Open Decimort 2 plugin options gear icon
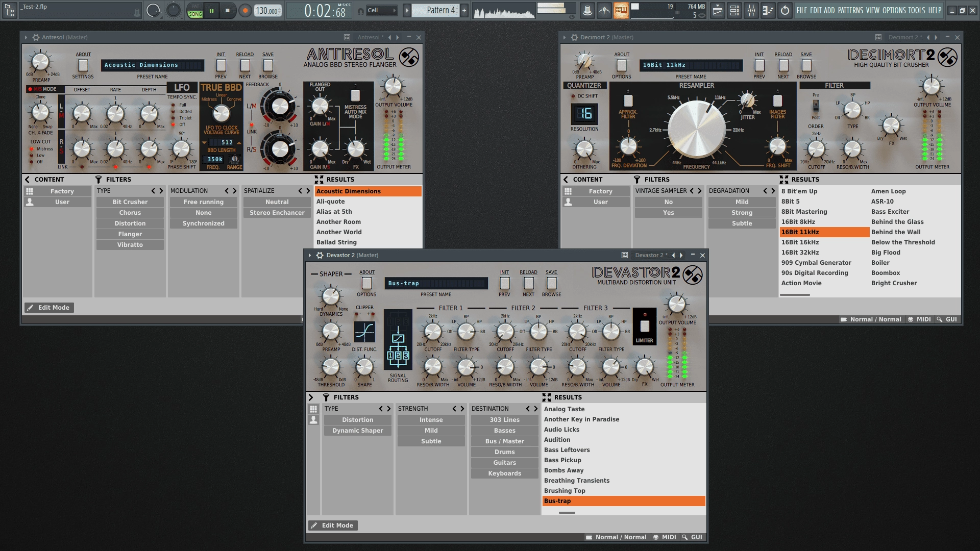 click(574, 37)
